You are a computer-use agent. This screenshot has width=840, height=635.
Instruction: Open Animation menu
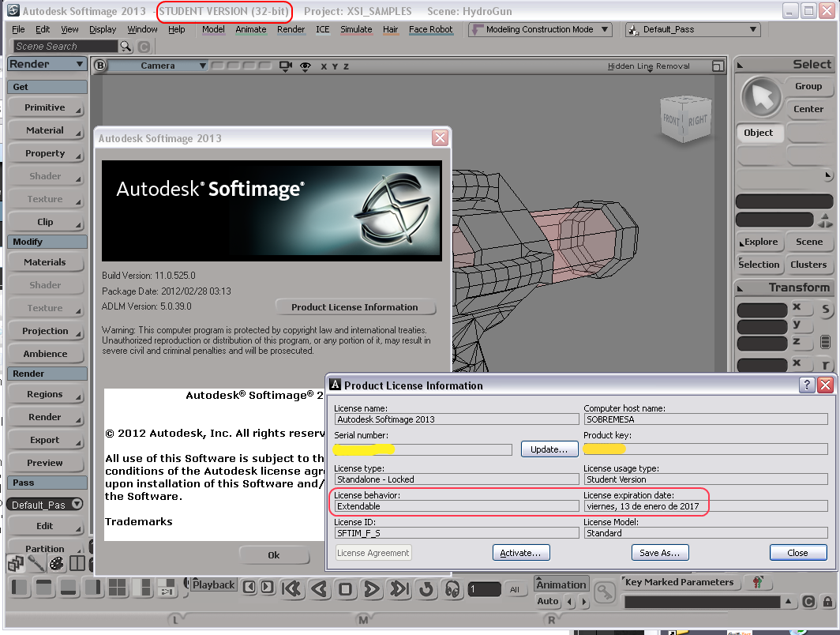561,584
